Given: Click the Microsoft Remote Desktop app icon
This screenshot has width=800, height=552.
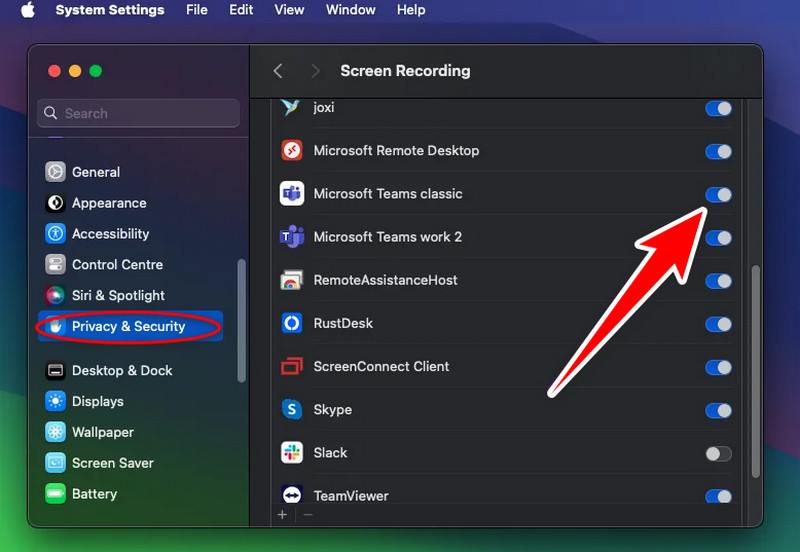Looking at the screenshot, I should click(x=292, y=150).
